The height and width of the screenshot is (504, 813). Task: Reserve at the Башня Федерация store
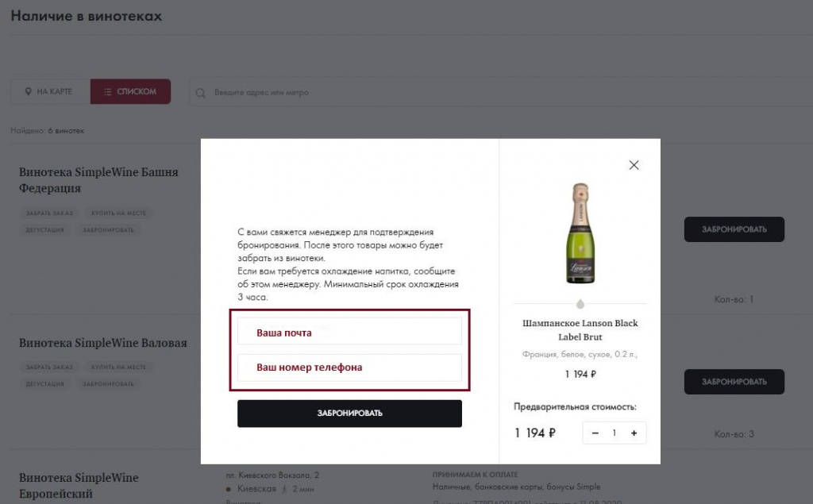[734, 230]
